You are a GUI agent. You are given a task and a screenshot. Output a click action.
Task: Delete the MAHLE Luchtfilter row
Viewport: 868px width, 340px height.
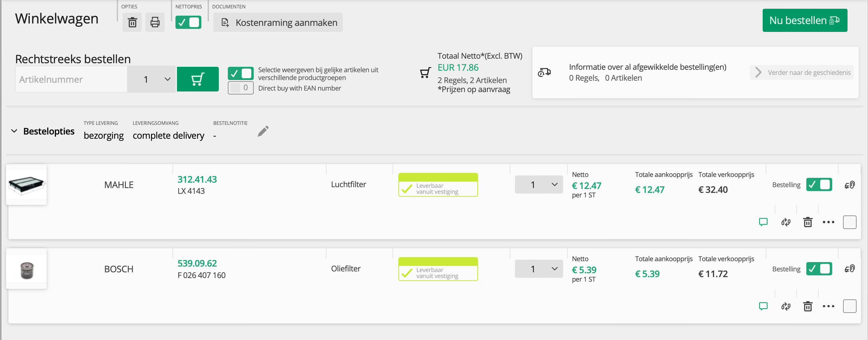pyautogui.click(x=807, y=222)
